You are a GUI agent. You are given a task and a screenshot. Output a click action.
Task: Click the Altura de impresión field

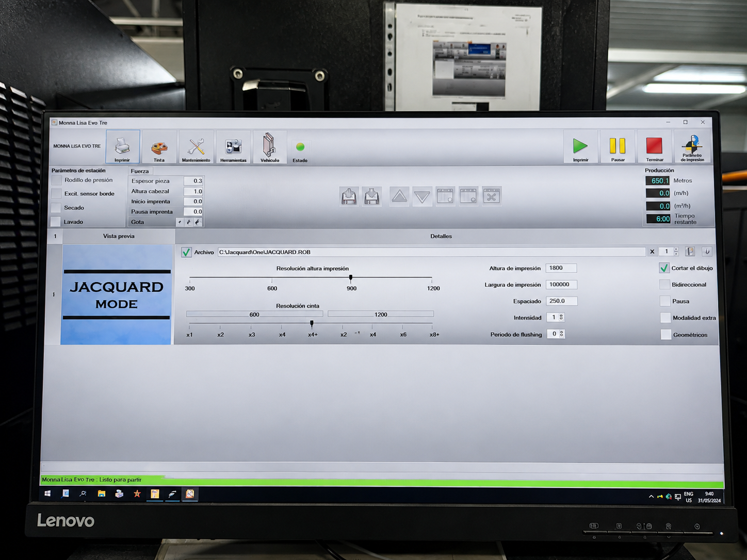pos(561,268)
